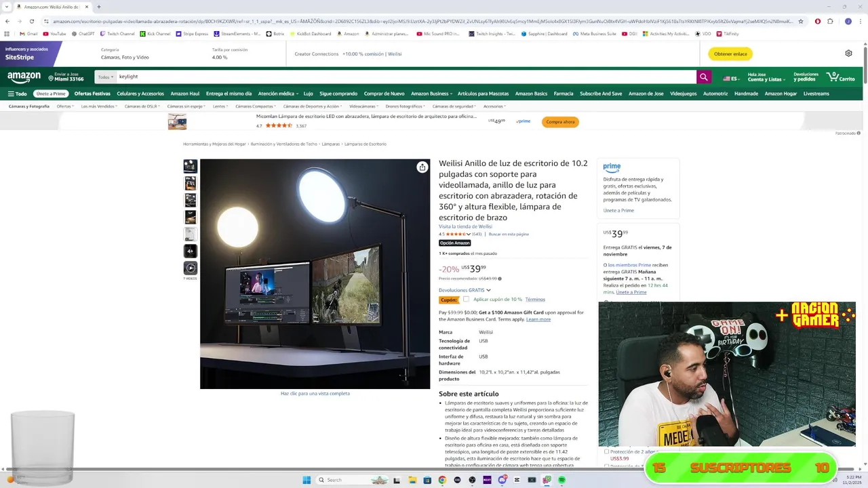Open the TikFinity bookmark
868x488 pixels.
(x=727, y=33)
